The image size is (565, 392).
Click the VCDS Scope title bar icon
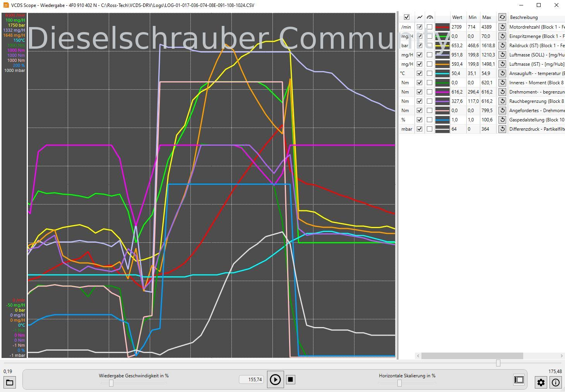(6, 5)
